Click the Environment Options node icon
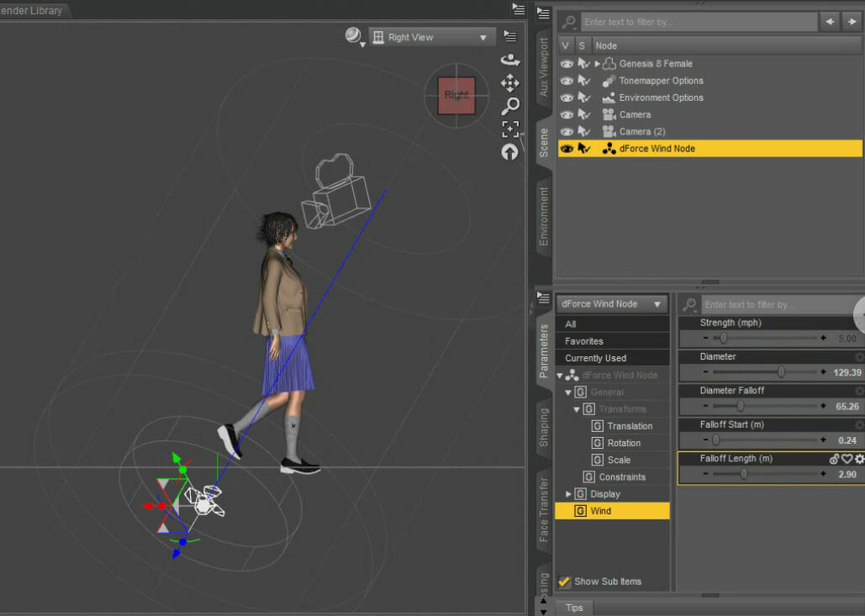865x616 pixels. click(609, 97)
